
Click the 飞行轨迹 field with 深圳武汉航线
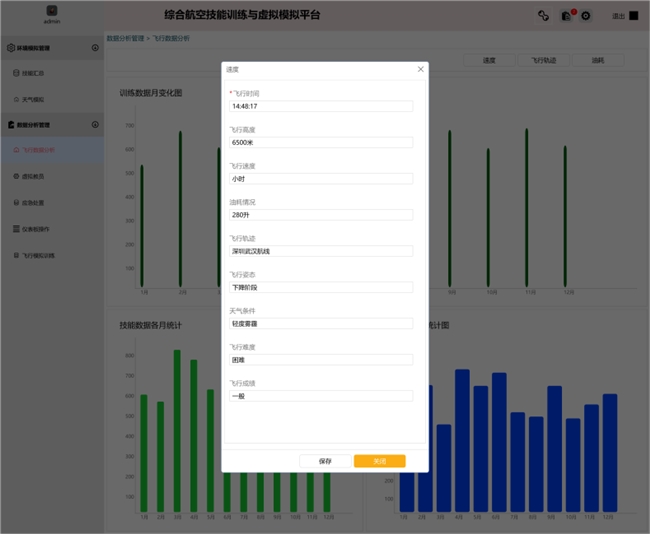321,251
